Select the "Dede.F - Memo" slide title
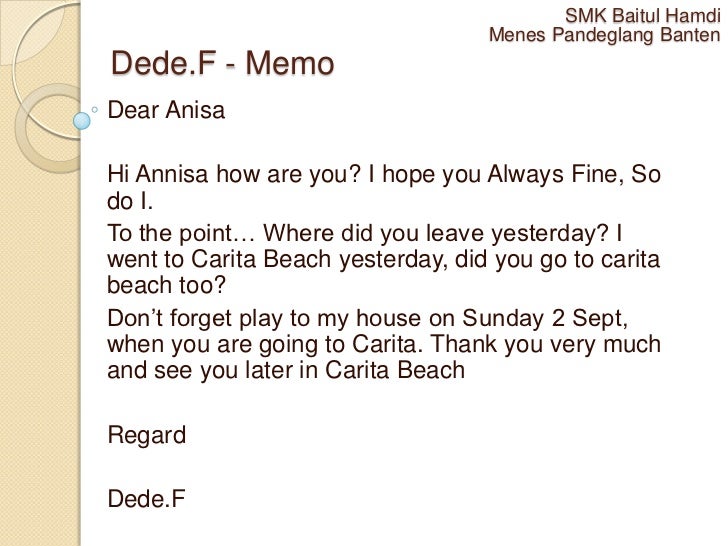The image size is (728, 546). click(222, 64)
